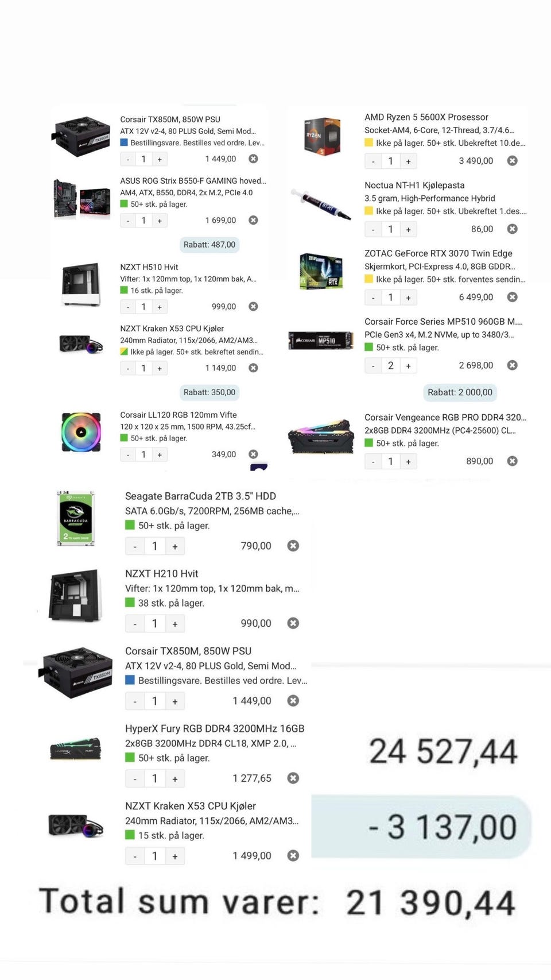Remove Noctua NT-H1 Kjølepasta item
Screen dimensions: 551x980
(513, 229)
